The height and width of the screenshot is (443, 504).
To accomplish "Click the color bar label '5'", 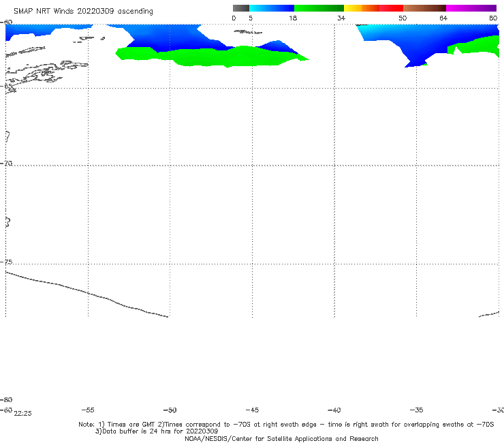I will click(x=251, y=18).
